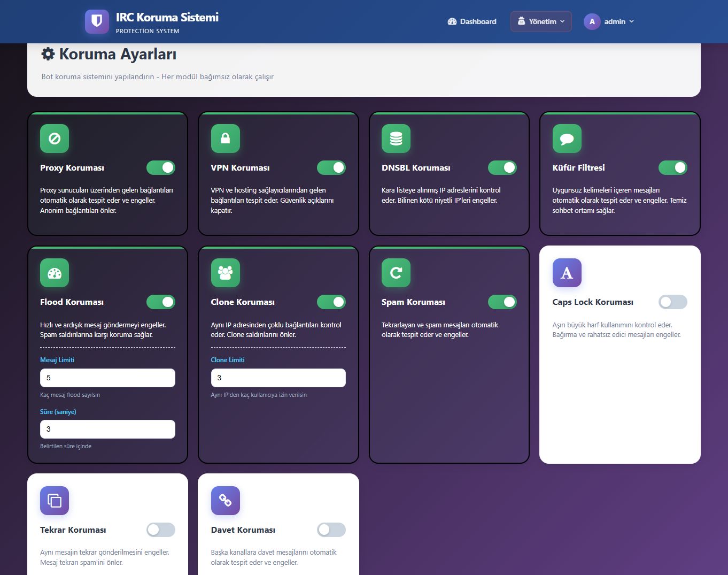Open the Yönetim dropdown menu

[541, 21]
